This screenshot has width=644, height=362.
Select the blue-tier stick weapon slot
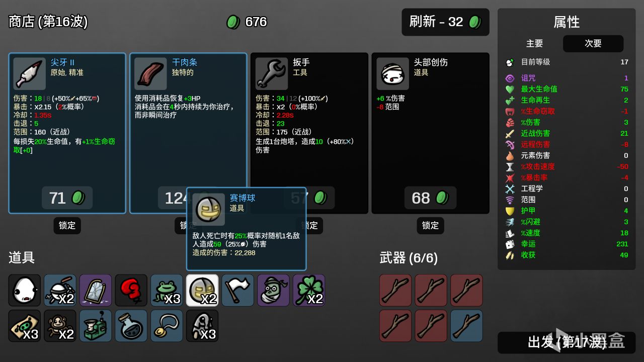(466, 326)
